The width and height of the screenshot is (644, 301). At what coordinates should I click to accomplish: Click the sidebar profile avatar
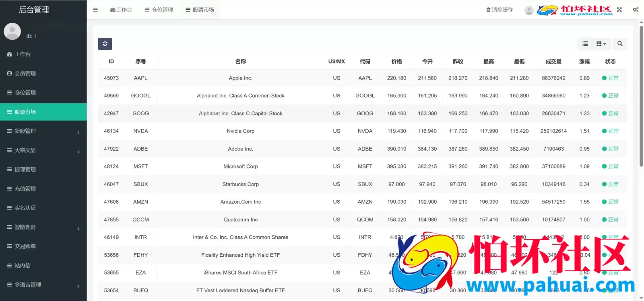click(12, 32)
